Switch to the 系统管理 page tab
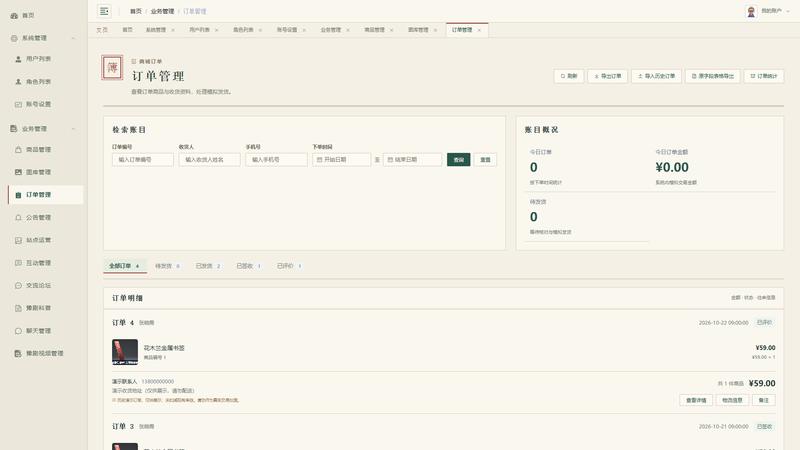The width and height of the screenshot is (800, 450). pos(156,30)
